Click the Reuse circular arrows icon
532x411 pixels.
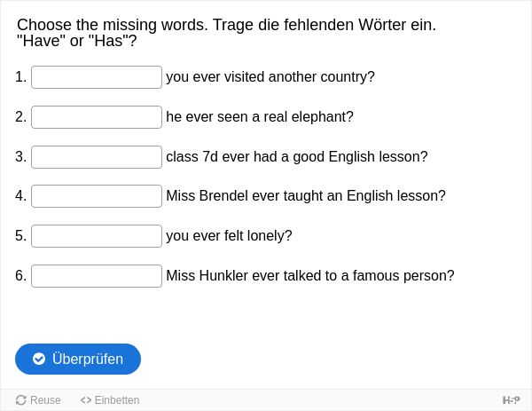pyautogui.click(x=21, y=400)
